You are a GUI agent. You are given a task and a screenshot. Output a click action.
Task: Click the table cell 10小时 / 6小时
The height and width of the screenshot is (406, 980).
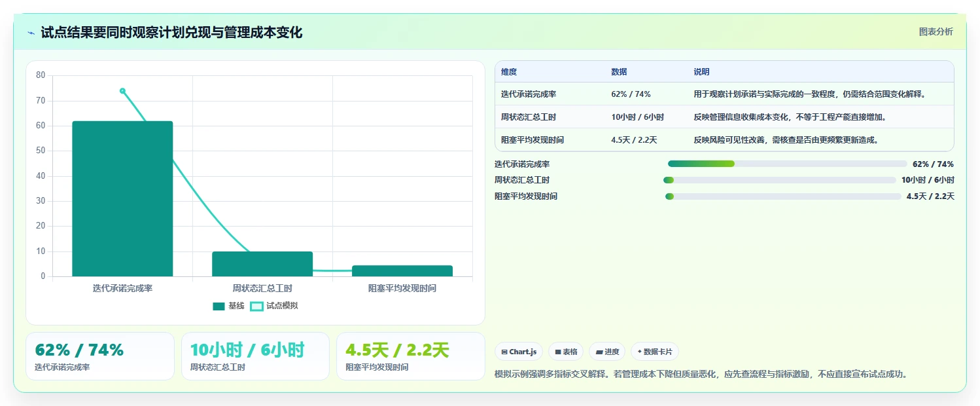(x=637, y=117)
